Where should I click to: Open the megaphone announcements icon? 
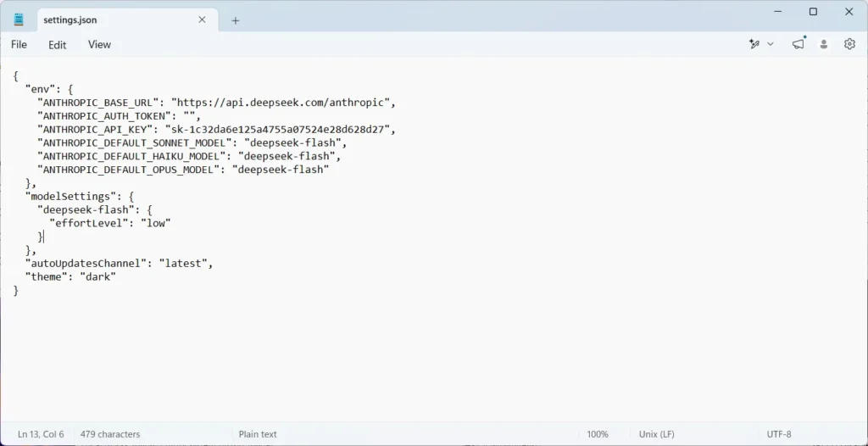pos(798,44)
